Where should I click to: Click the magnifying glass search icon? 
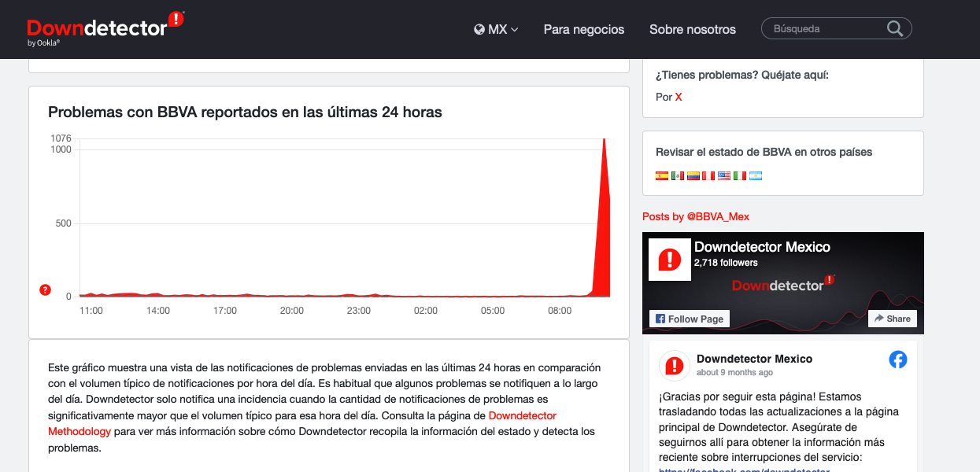point(895,29)
